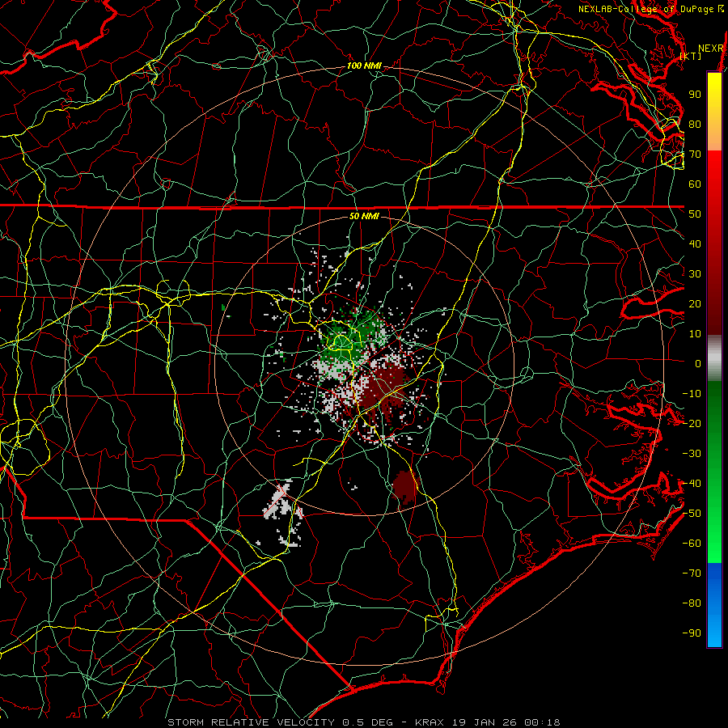Click the bright red segment of color bar
The height and width of the screenshot is (728, 728).
tap(714, 170)
